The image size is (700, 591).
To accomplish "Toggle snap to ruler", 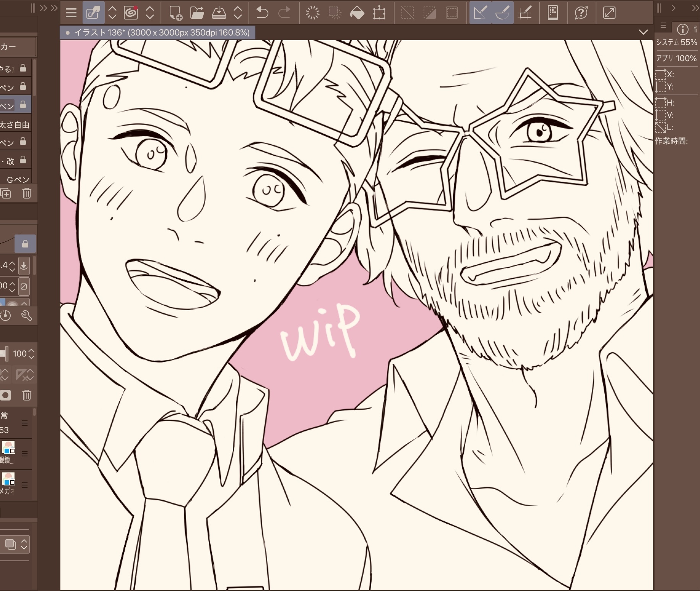I will [x=480, y=13].
